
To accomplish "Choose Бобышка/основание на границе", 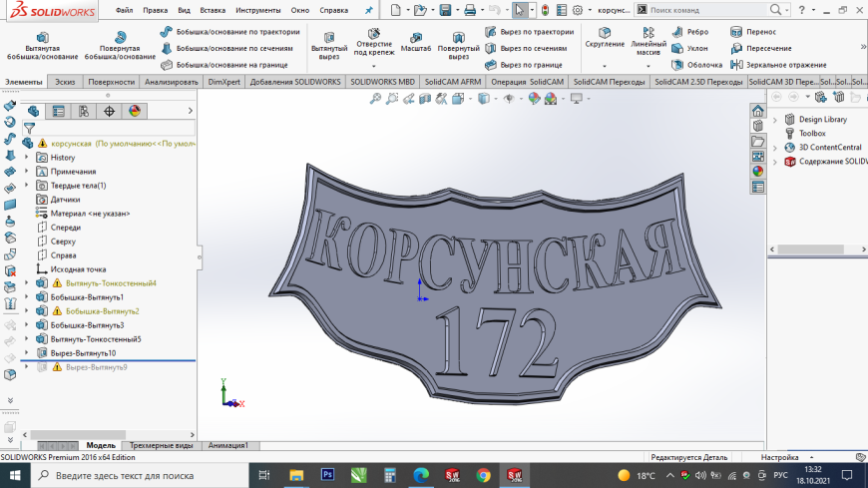I will coord(224,65).
